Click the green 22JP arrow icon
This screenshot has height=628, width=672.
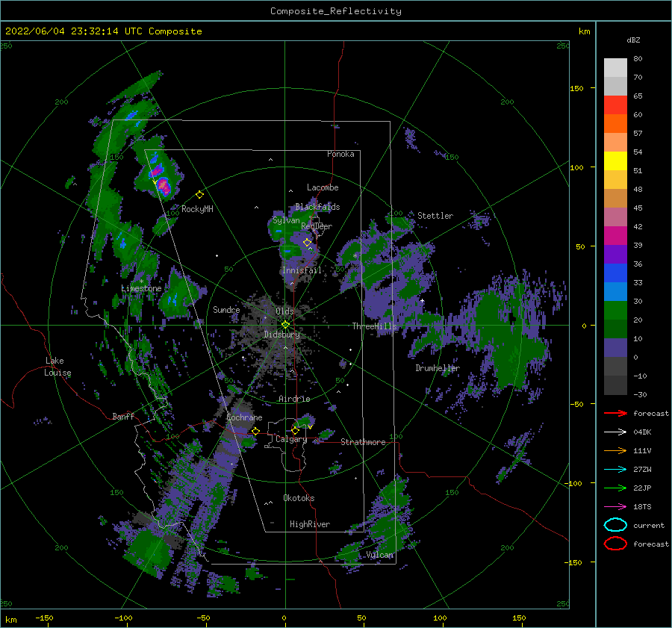click(615, 488)
